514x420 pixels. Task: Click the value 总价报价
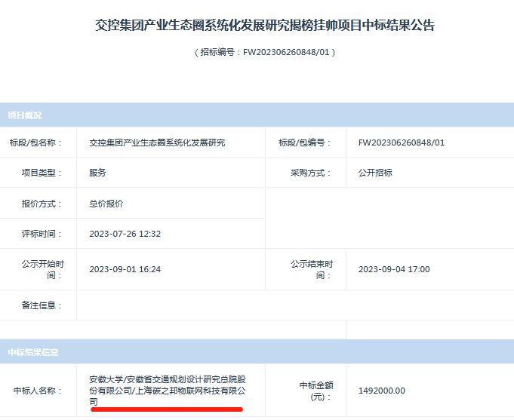(x=106, y=204)
